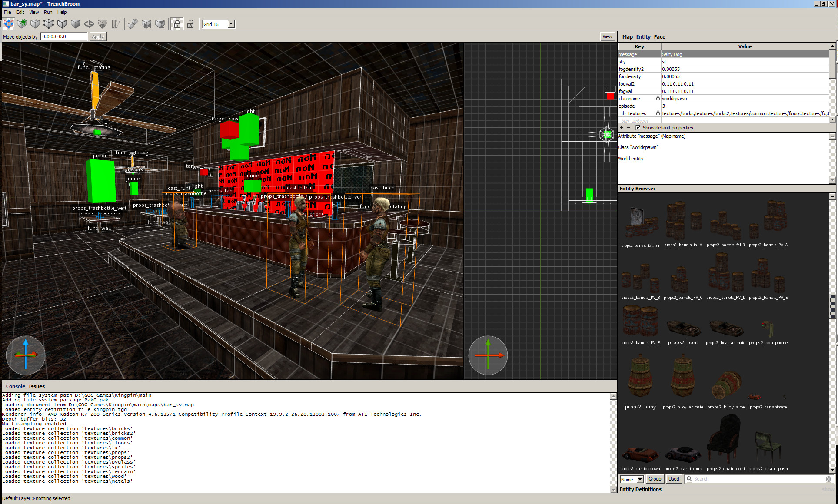Click the plus icon to add property
This screenshot has width=838, height=504.
(x=622, y=128)
